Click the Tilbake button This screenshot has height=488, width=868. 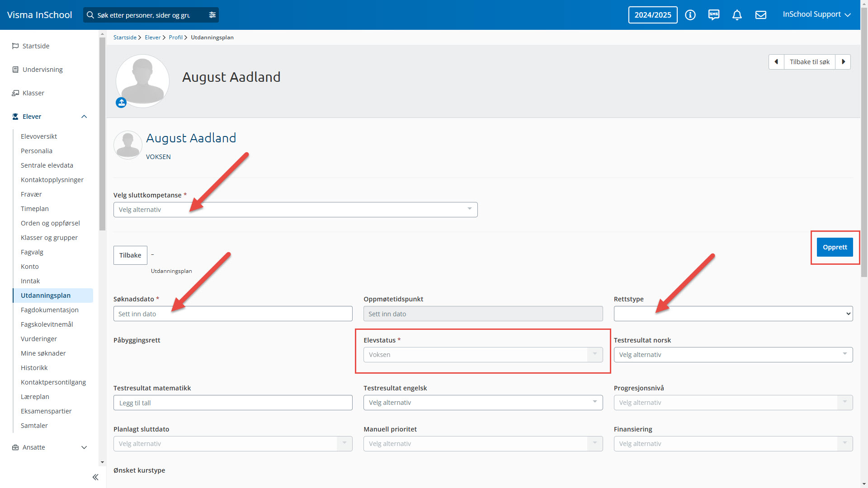pyautogui.click(x=130, y=255)
